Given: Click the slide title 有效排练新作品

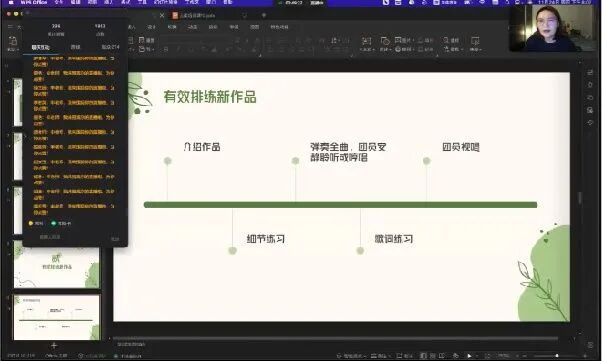Looking at the screenshot, I should (x=210, y=97).
